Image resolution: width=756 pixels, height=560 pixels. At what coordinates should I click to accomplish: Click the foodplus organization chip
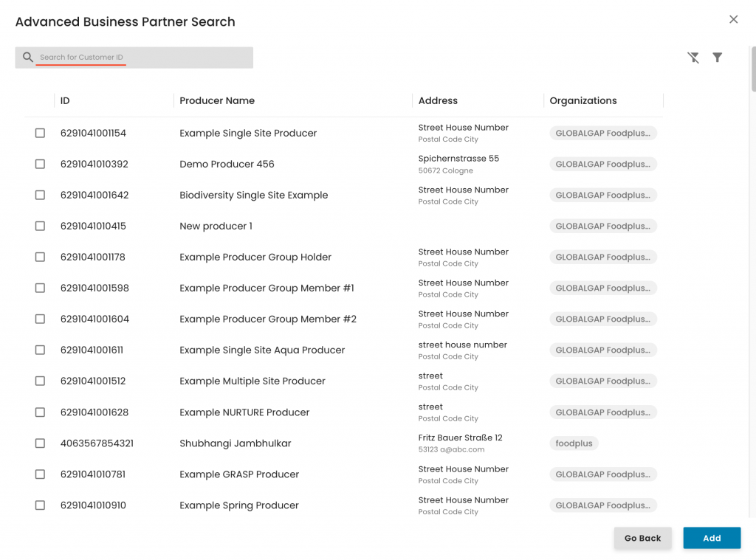pos(574,443)
